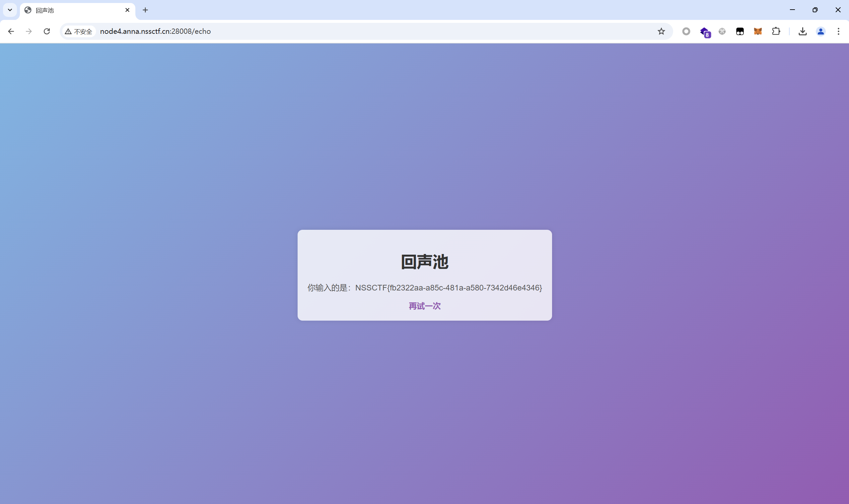The image size is (849, 504).
Task: Open the extensions puzzle menu
Action: 776,31
